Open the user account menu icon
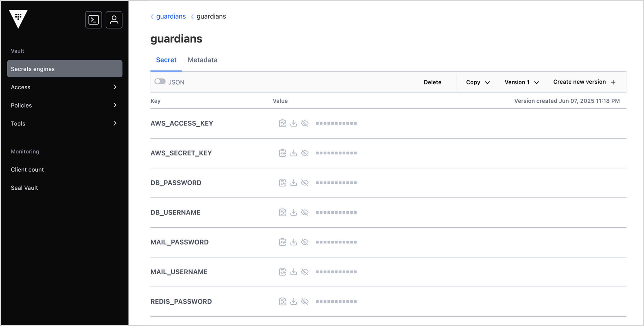This screenshot has height=326, width=644. coord(114,20)
